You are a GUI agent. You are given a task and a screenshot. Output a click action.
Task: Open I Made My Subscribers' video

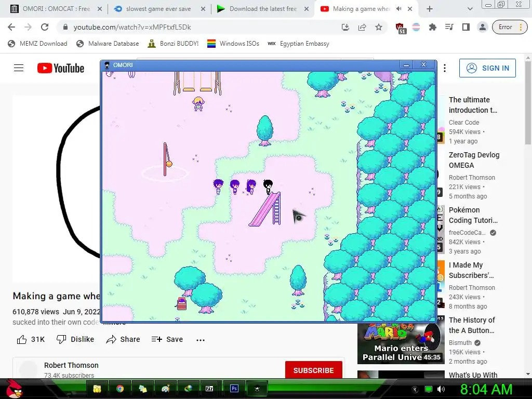pyautogui.click(x=471, y=270)
